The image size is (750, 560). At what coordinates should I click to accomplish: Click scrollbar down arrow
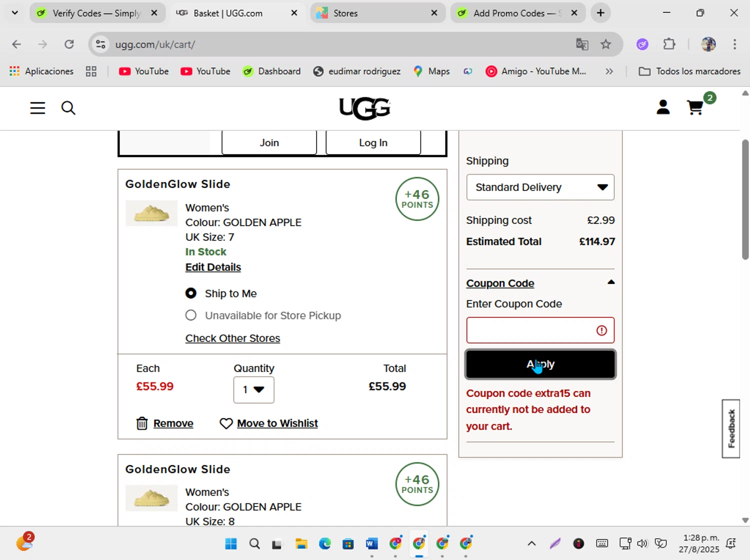(745, 520)
